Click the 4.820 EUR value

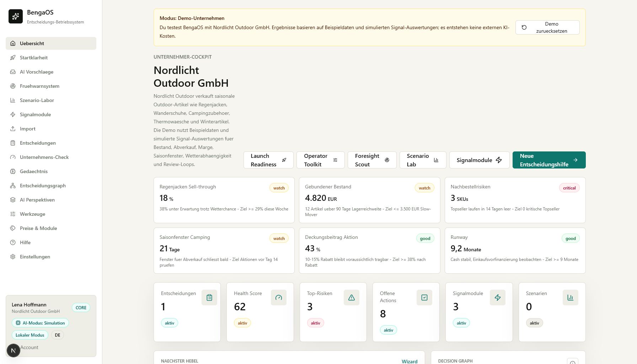point(321,198)
